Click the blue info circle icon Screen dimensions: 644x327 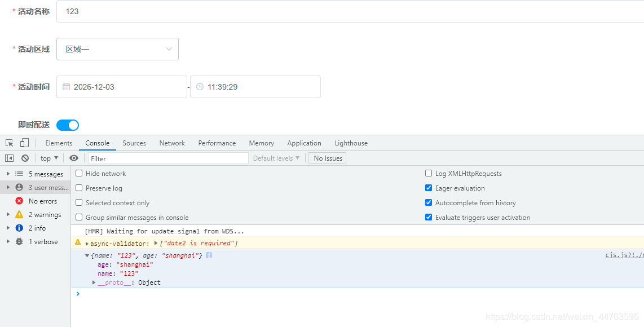(x=19, y=228)
